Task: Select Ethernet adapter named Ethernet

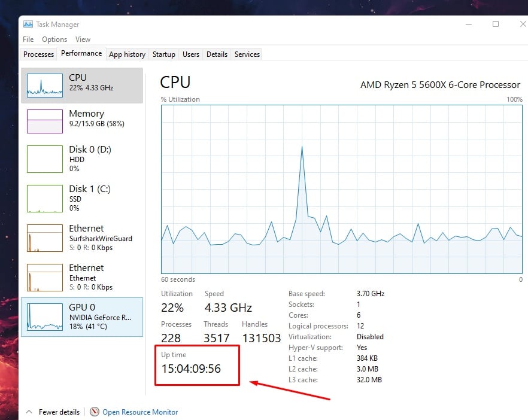Action: [82, 277]
